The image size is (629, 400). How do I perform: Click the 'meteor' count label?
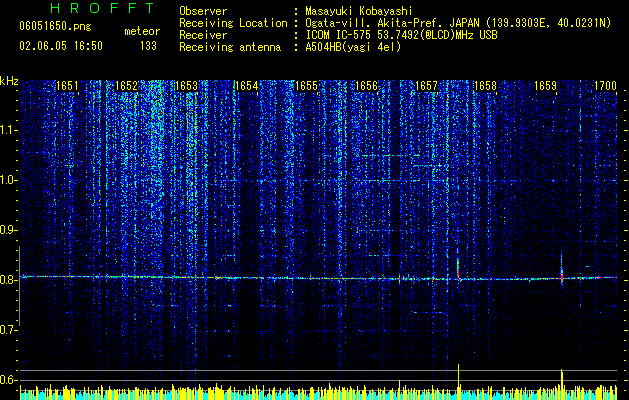142,31
